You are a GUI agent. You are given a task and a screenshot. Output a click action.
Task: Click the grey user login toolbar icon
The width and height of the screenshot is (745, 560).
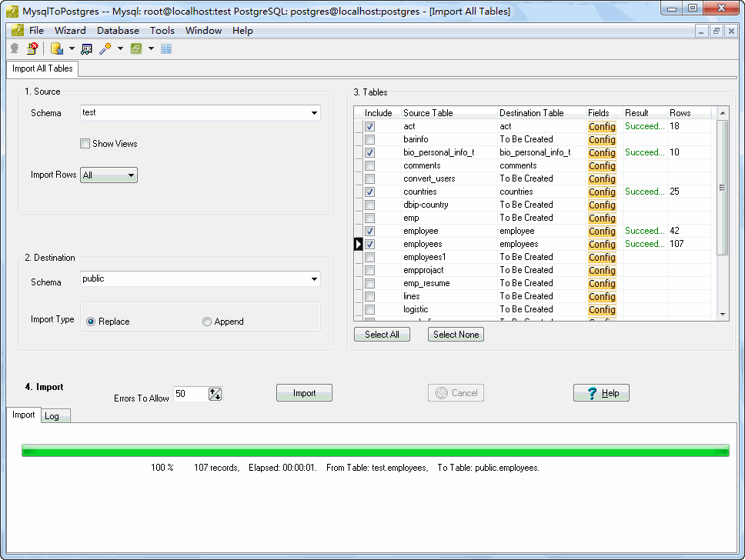point(15,48)
